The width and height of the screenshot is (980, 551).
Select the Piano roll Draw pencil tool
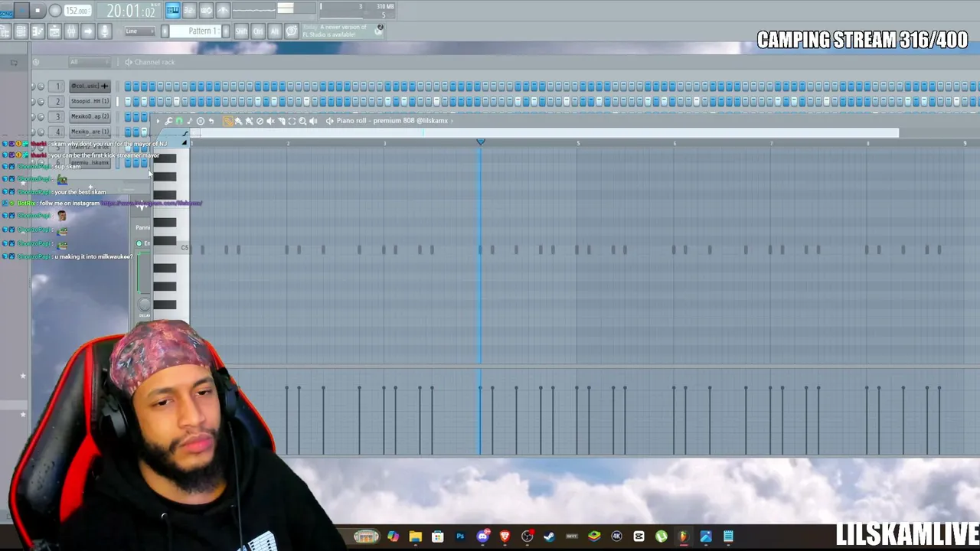227,121
